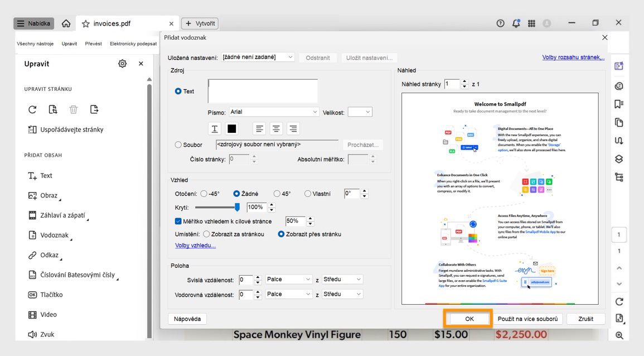Click the rotate page icon
The image size is (644, 356).
(32, 109)
